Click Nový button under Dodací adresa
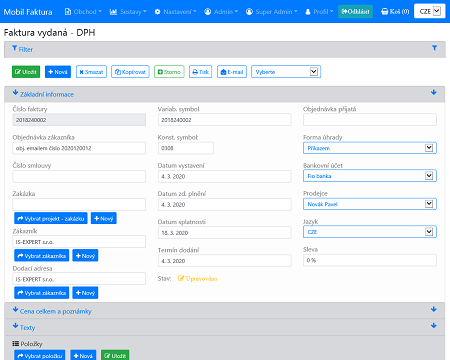This screenshot has width=450, height=360. [85, 293]
